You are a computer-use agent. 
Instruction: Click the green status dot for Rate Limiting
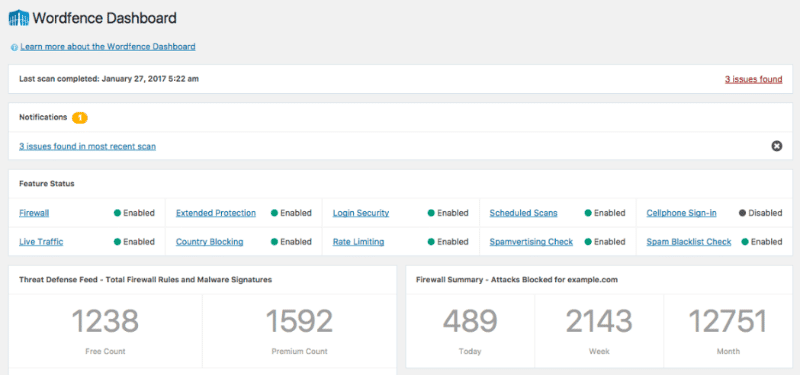coord(431,242)
